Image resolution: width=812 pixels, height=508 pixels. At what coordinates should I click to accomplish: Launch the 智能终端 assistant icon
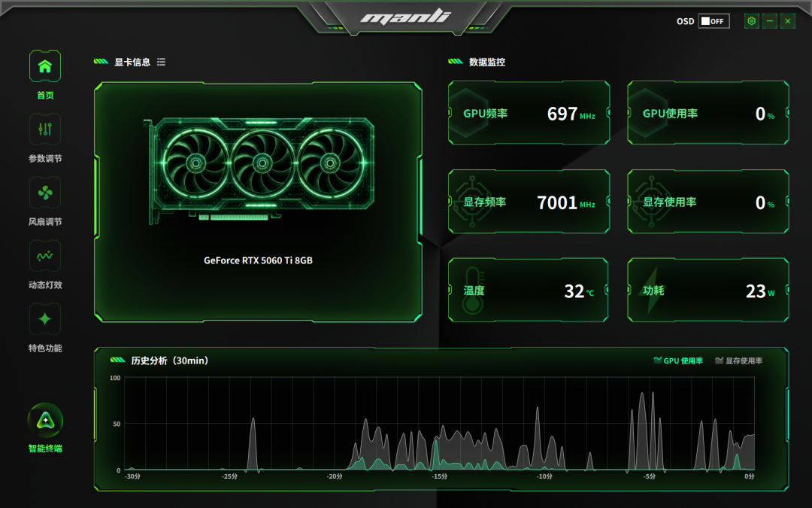(x=46, y=420)
